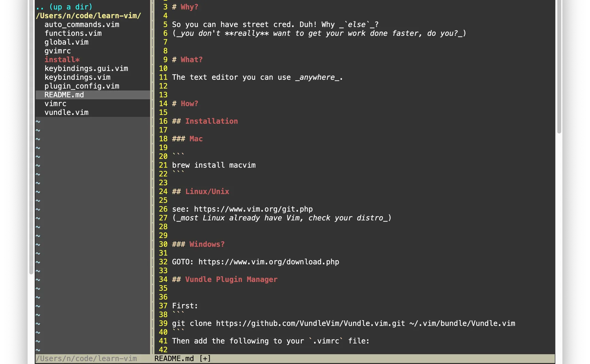590x364 pixels.
Task: Click line number 39 in the gutter
Action: pos(163,324)
